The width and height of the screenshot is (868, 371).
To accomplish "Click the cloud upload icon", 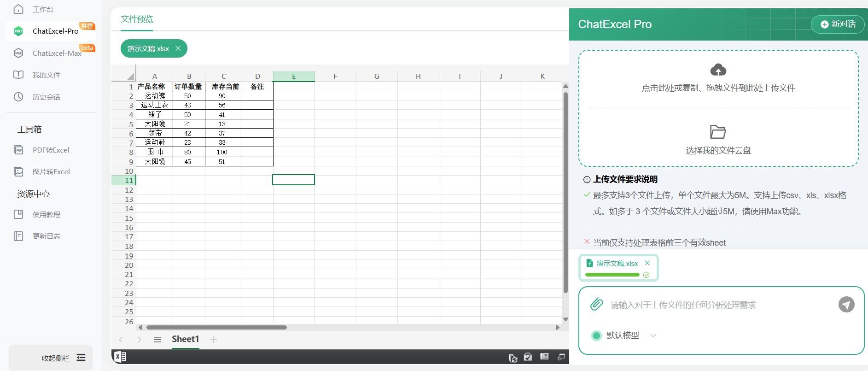I will point(718,70).
